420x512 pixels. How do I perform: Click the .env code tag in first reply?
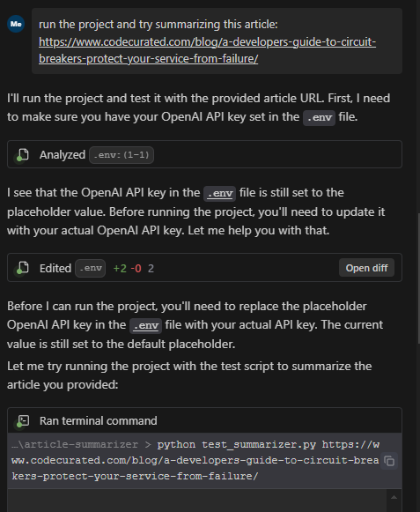pyautogui.click(x=319, y=117)
